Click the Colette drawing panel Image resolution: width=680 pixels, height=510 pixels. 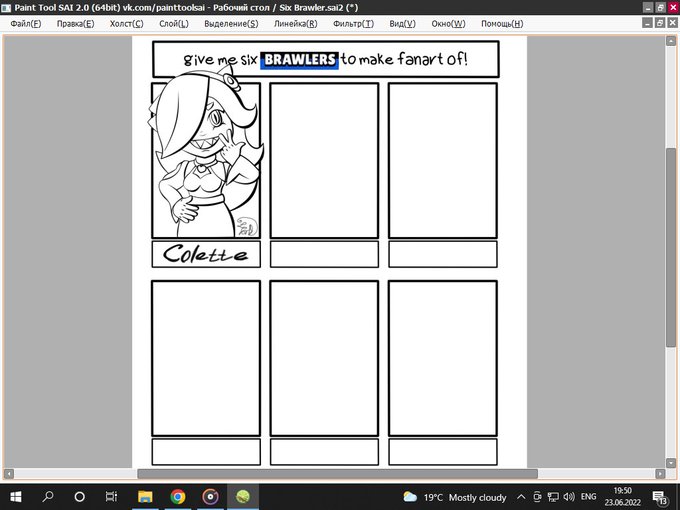click(x=206, y=160)
